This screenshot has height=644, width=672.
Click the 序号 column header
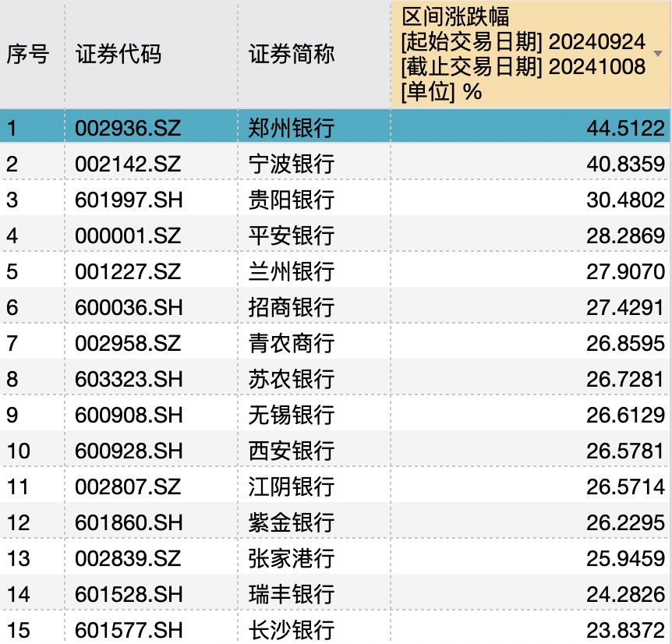tap(28, 55)
